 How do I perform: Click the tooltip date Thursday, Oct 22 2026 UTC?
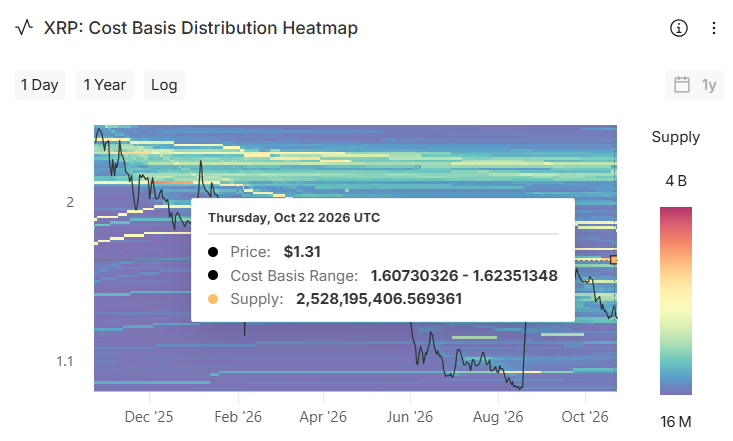(x=294, y=218)
